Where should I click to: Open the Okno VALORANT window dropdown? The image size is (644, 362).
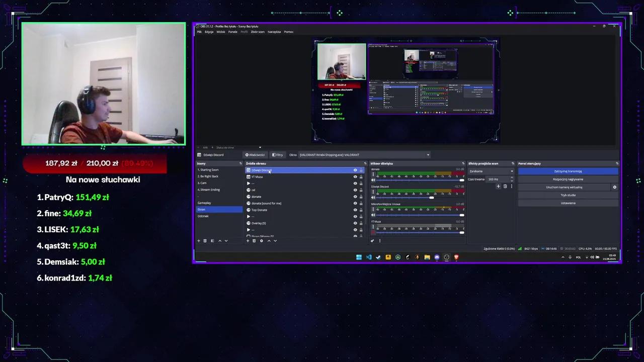click(x=365, y=155)
